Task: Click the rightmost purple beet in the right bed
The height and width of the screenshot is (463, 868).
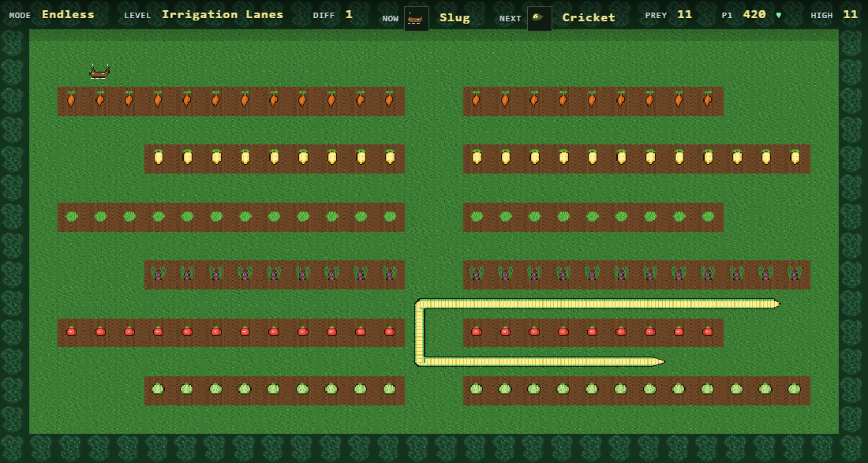Action: click(795, 273)
